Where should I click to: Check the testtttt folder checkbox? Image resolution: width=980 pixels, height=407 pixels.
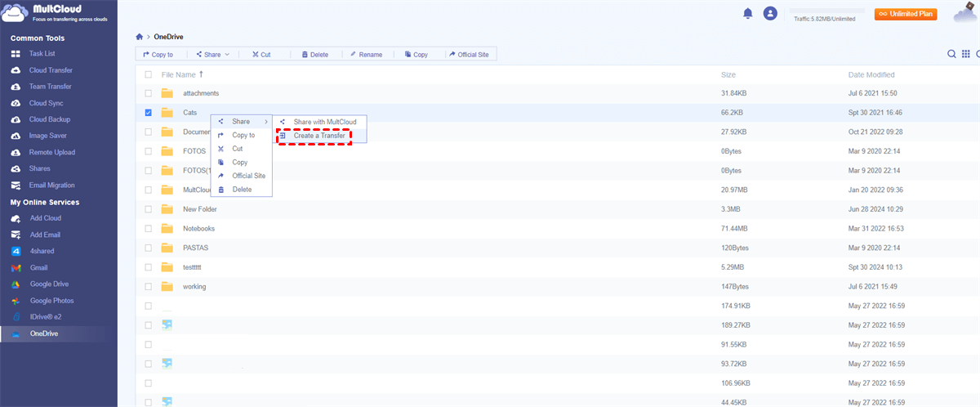click(x=149, y=267)
